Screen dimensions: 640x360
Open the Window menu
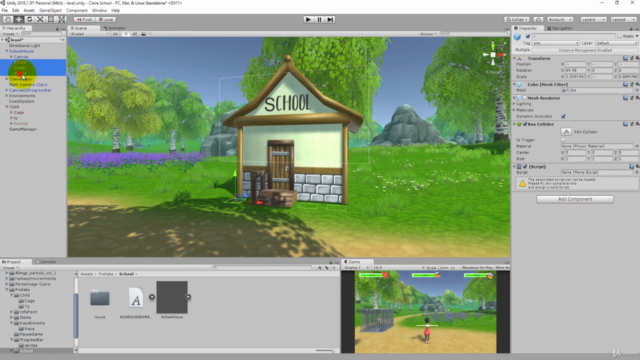(x=99, y=10)
